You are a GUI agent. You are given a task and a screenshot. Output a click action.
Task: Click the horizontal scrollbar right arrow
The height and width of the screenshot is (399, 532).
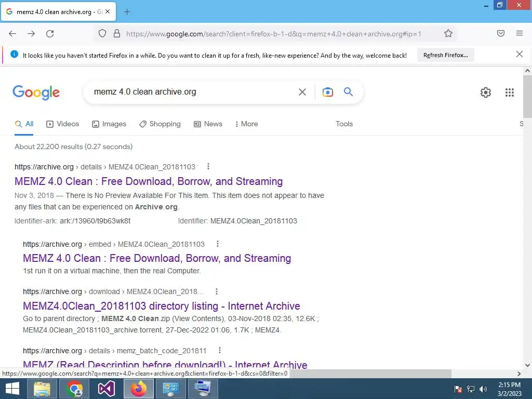[519, 374]
